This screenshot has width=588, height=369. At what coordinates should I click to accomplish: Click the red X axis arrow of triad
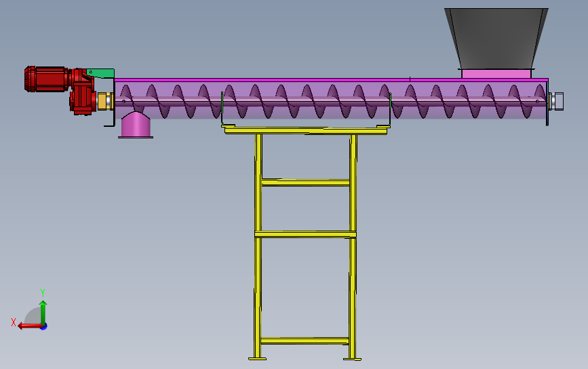click(x=30, y=326)
